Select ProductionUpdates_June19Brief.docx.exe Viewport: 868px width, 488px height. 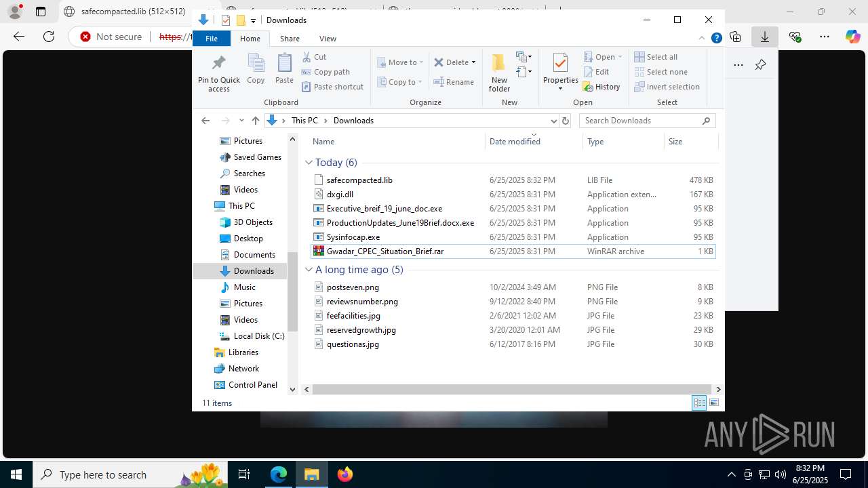tap(513, 223)
